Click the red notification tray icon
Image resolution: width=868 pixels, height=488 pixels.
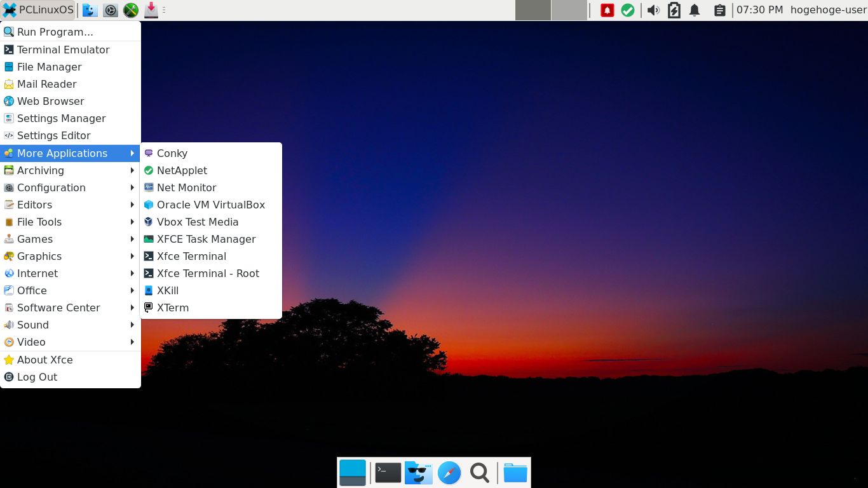point(607,10)
